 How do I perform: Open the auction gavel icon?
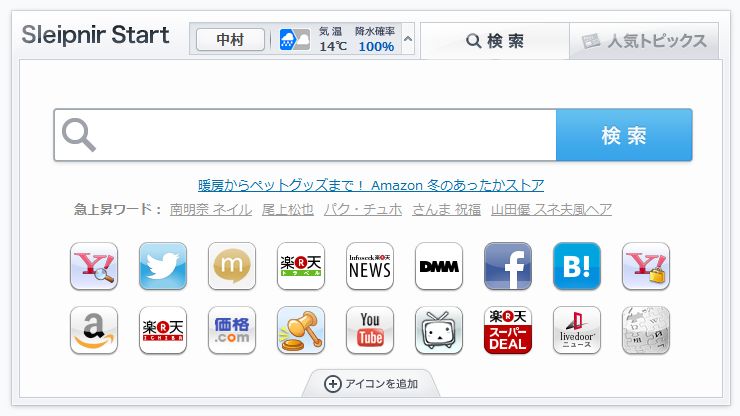(301, 330)
